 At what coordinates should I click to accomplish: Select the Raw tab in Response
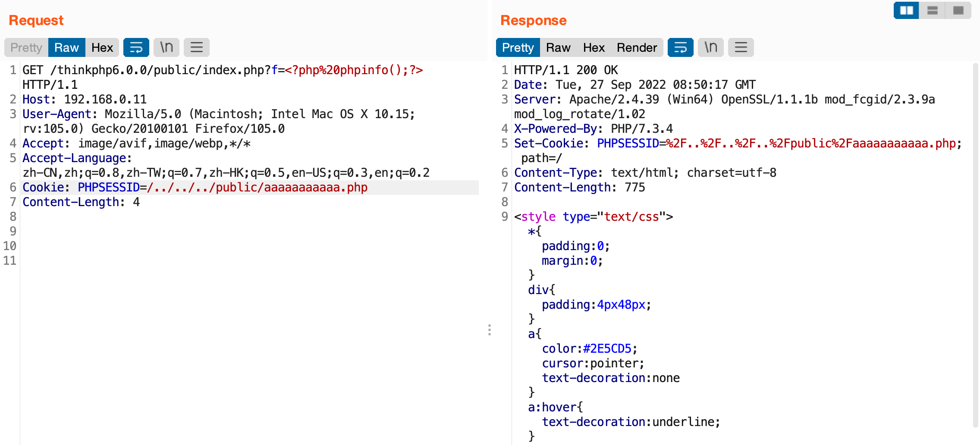[x=558, y=47]
